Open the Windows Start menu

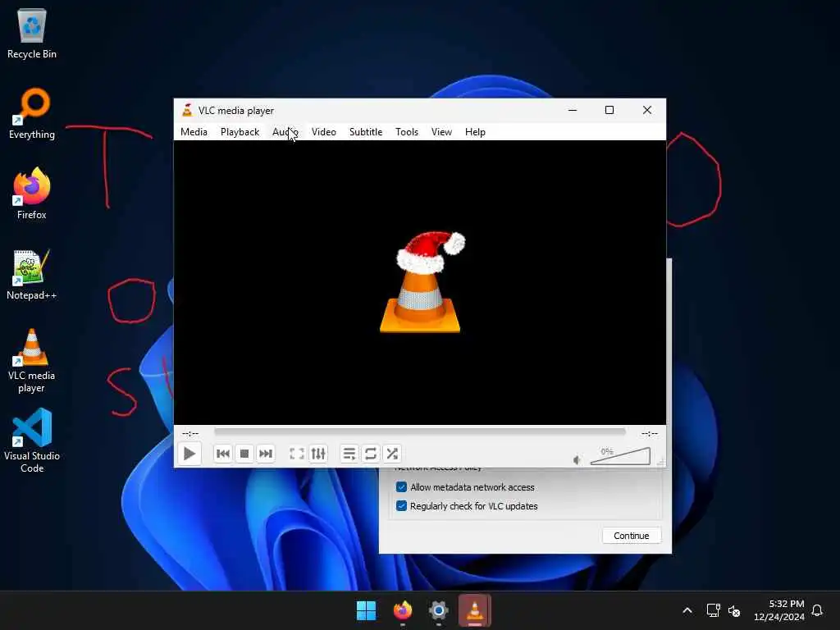pos(367,610)
